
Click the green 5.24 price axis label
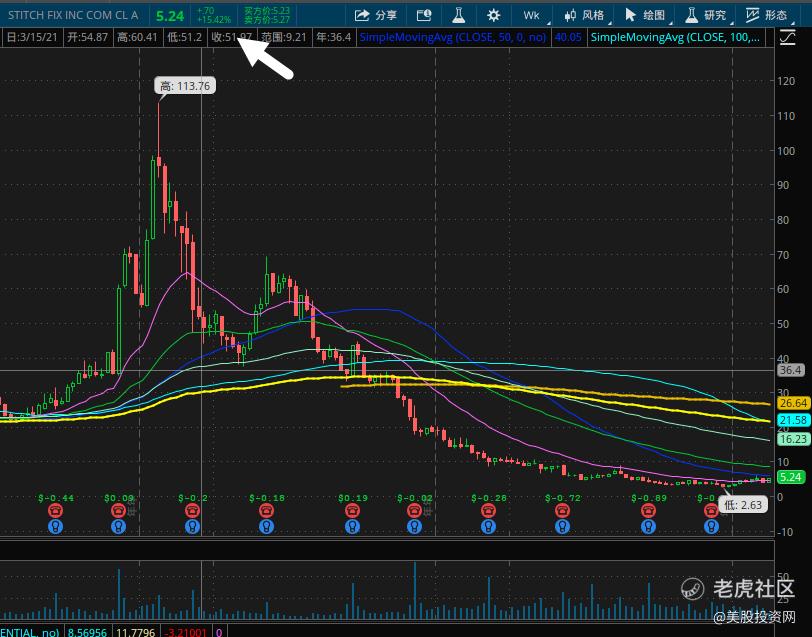click(x=791, y=477)
